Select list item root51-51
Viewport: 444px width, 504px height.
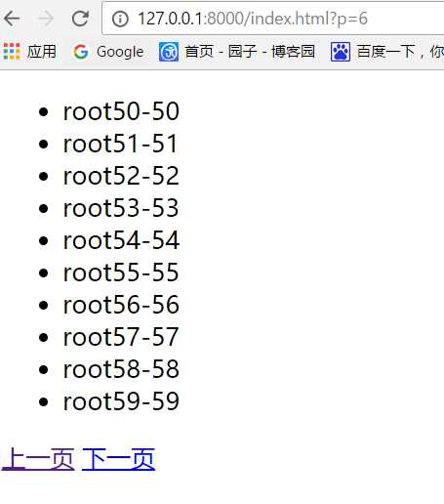[120, 144]
